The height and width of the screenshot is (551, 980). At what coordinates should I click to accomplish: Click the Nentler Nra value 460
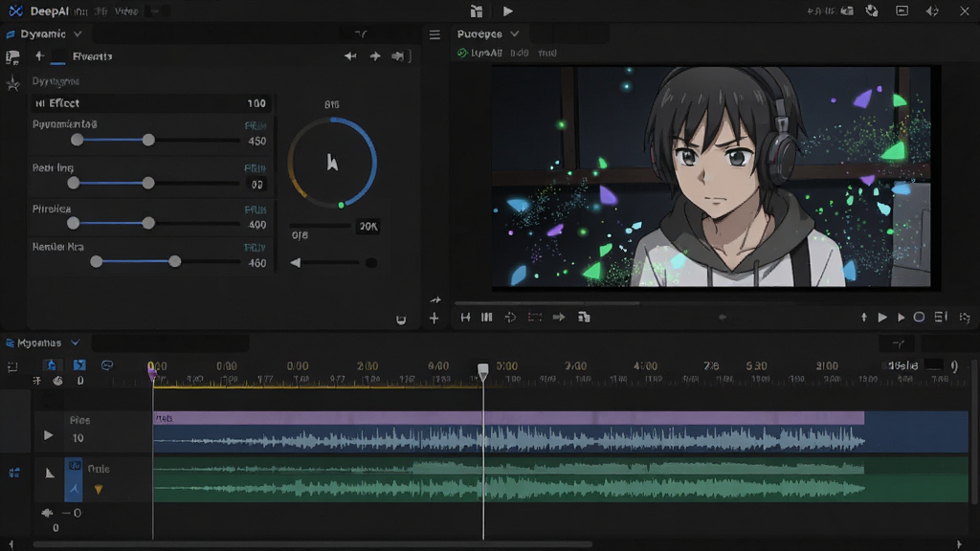(x=256, y=263)
